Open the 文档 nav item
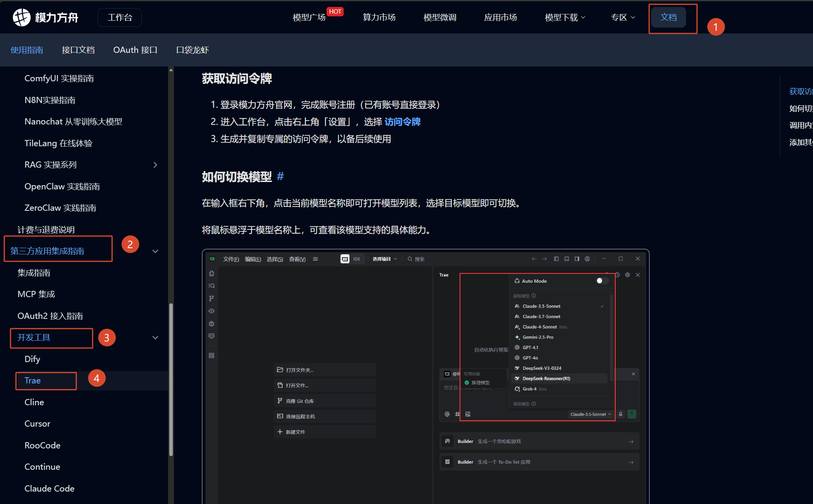 click(x=668, y=17)
